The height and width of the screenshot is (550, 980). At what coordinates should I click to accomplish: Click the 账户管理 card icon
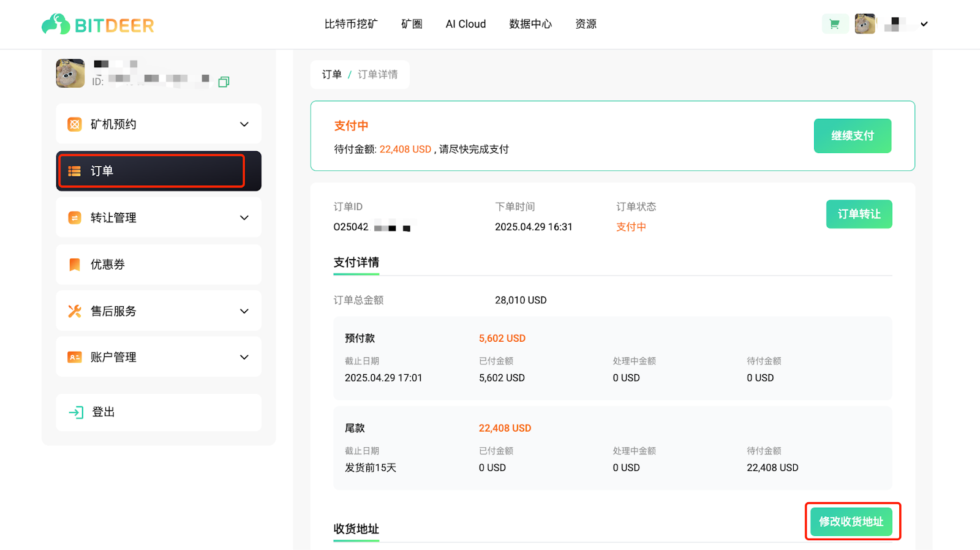(75, 357)
